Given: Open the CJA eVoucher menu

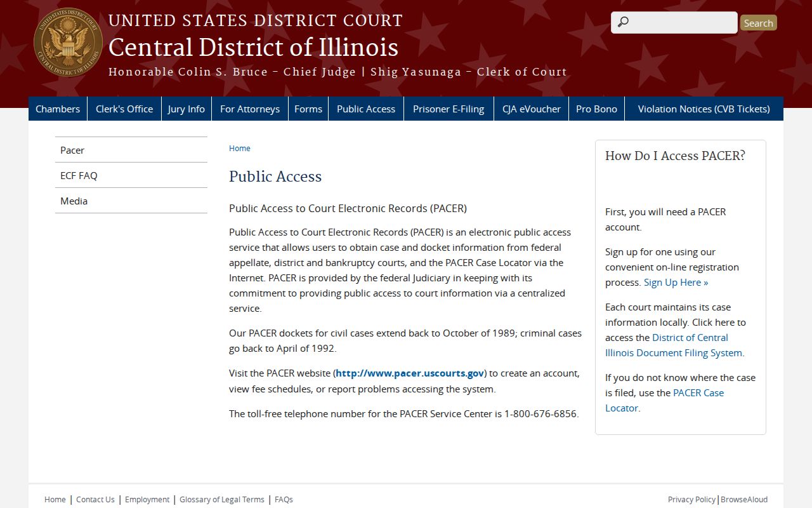Looking at the screenshot, I should coord(532,109).
